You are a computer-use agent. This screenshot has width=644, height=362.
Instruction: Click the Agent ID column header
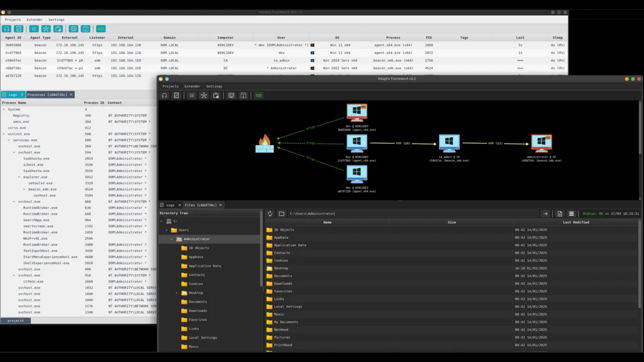click(x=13, y=37)
